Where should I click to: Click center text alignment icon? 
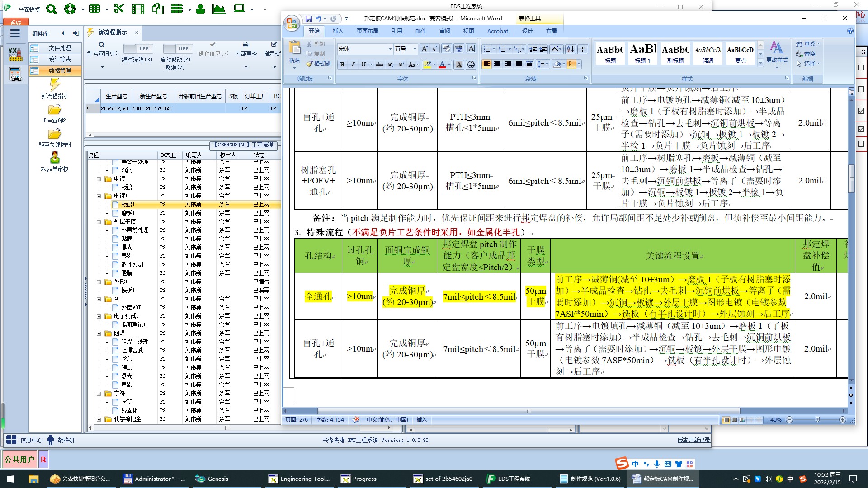497,65
